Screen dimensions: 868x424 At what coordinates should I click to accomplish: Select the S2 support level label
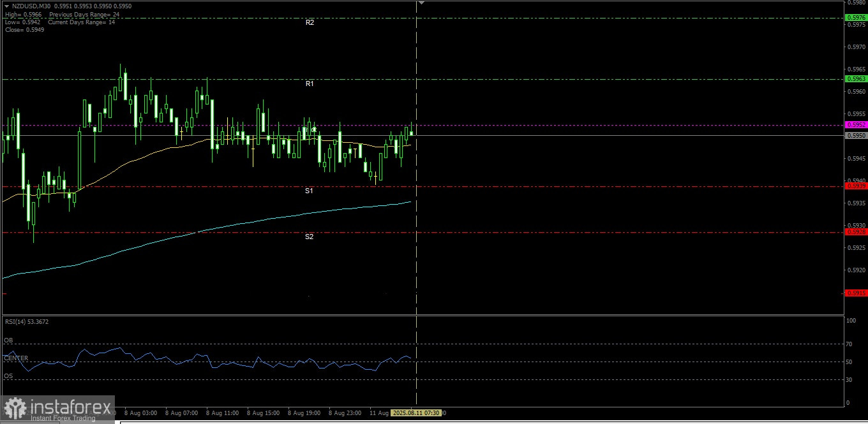pos(309,237)
